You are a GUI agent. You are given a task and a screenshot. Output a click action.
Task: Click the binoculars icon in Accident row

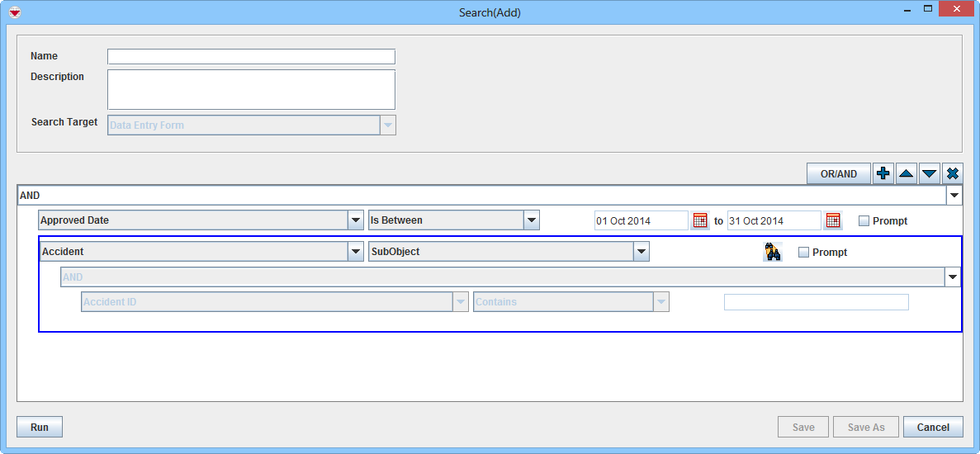[773, 253]
